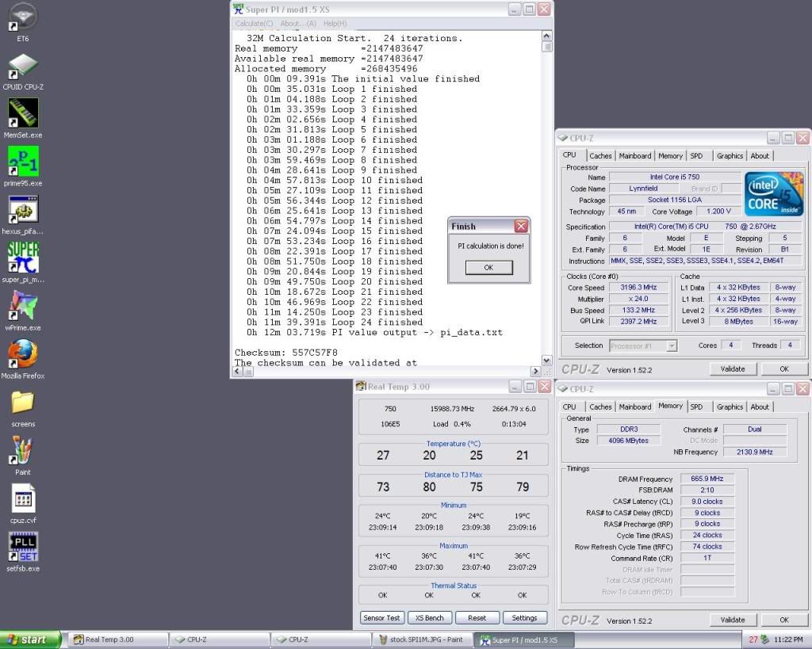Launch Mozilla Firefox desktop icon

23,359
